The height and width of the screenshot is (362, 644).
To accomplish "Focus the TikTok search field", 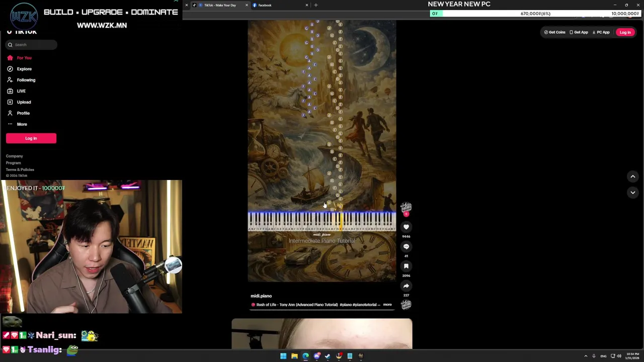I will pos(32,45).
